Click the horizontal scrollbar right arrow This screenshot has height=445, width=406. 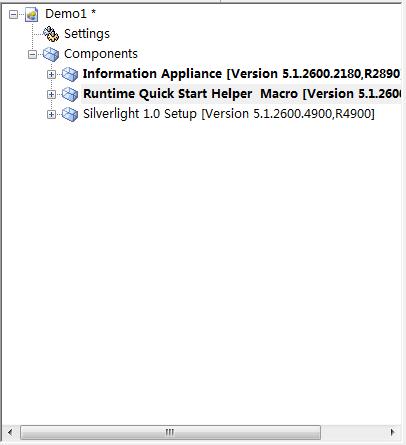(x=393, y=433)
